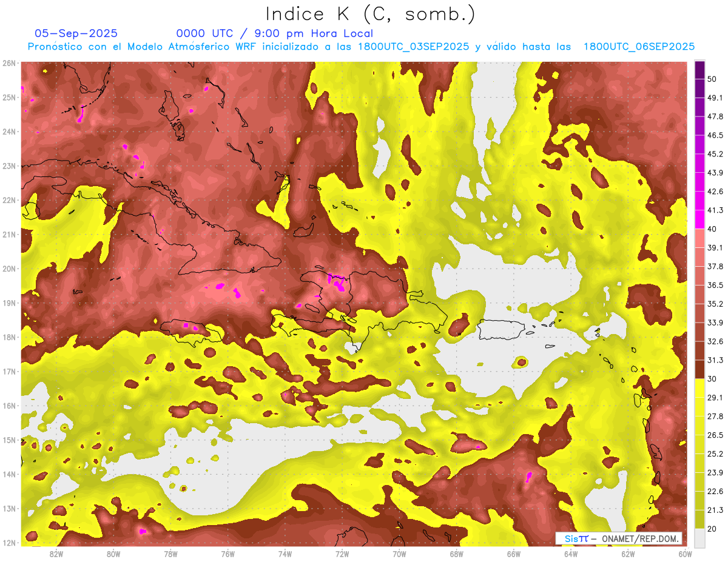This screenshot has width=728, height=562.
Task: Click color scale value 43.9
Action: point(715,173)
